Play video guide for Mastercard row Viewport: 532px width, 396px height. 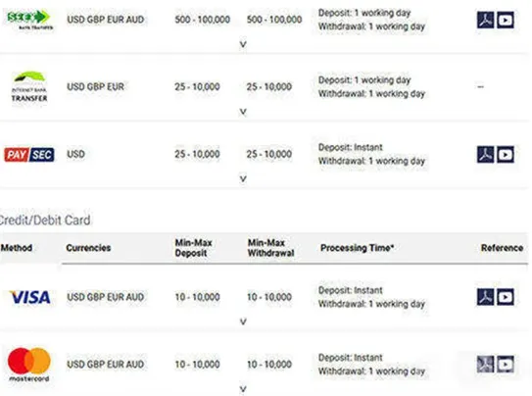click(506, 365)
